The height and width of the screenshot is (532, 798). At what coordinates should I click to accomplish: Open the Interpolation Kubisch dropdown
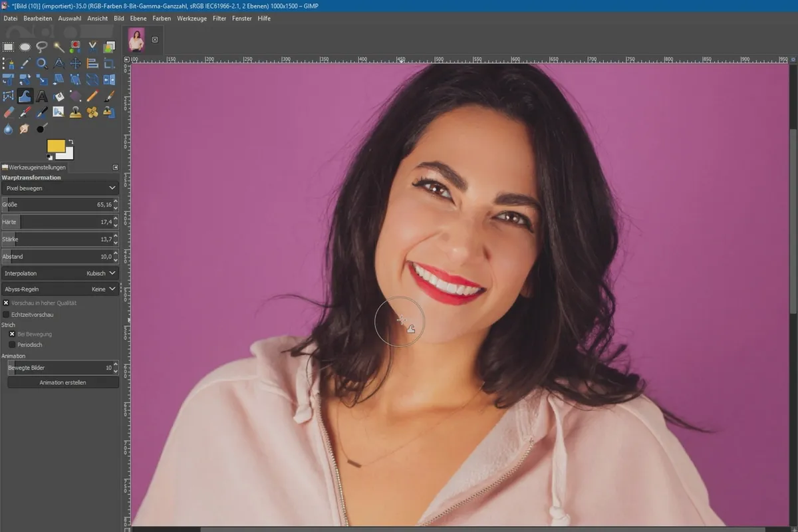click(x=60, y=273)
